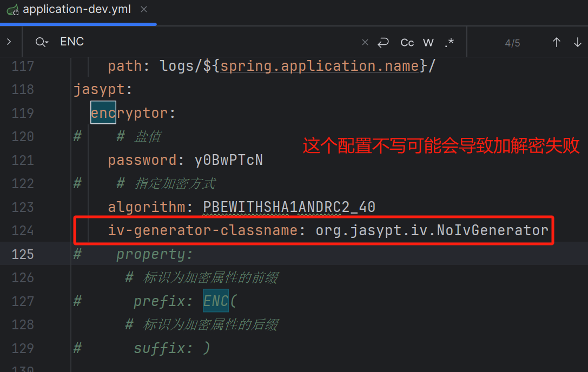
Task: Click the Spring Boot leaf icon on the tab
Action: tap(12, 9)
